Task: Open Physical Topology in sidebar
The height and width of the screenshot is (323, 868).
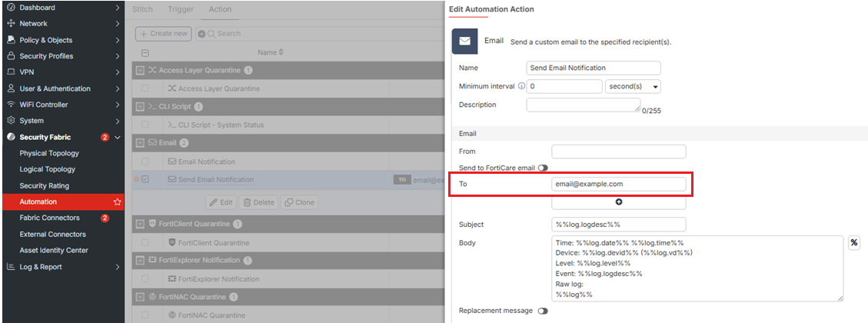Action: click(x=49, y=154)
